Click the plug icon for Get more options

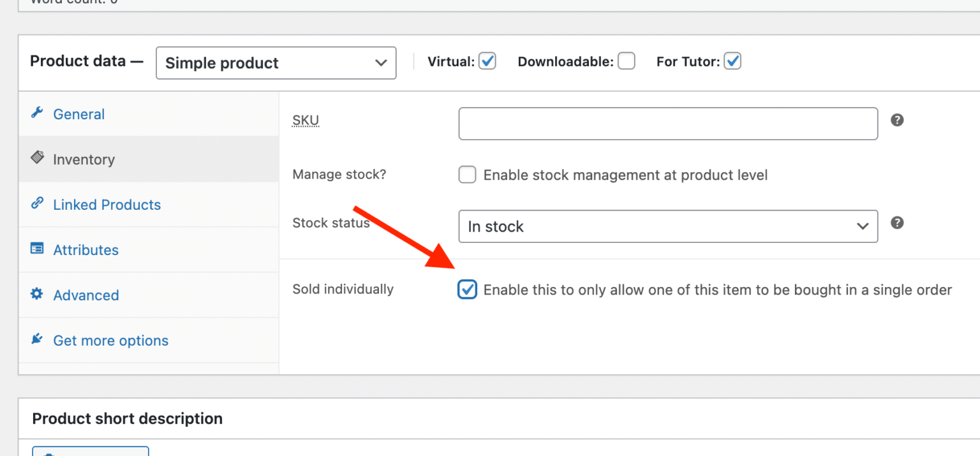(x=38, y=340)
